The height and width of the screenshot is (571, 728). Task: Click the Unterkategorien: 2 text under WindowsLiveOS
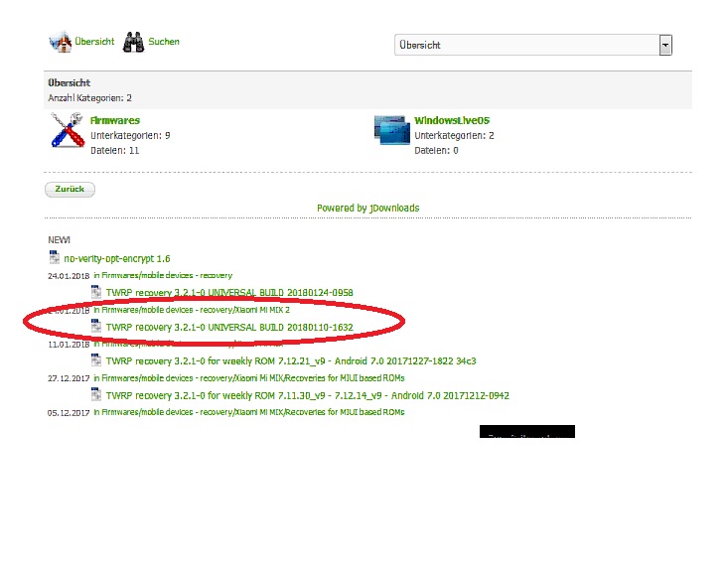click(454, 136)
